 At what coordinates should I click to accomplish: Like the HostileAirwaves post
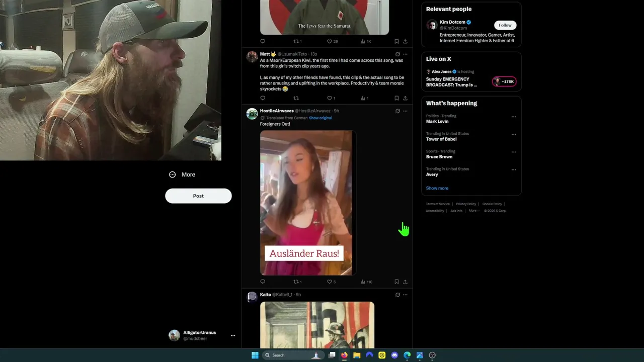tap(331, 282)
